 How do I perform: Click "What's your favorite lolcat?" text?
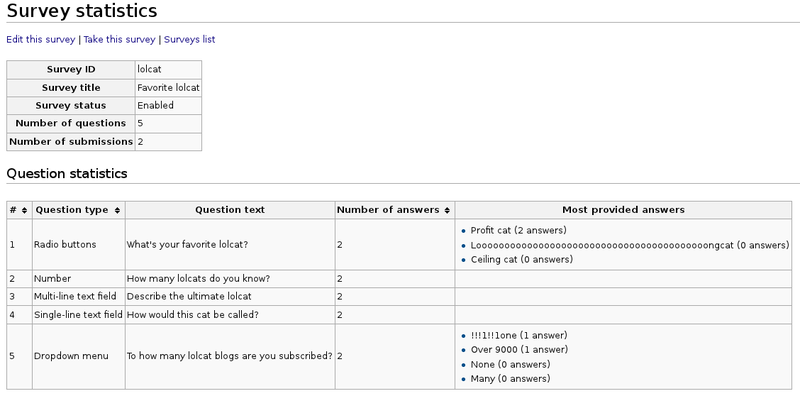click(187, 244)
